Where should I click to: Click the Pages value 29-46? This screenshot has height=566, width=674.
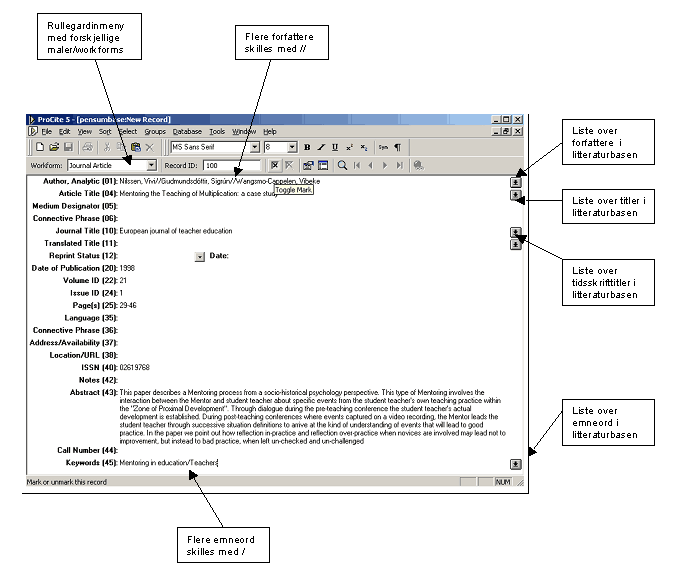tap(128, 306)
